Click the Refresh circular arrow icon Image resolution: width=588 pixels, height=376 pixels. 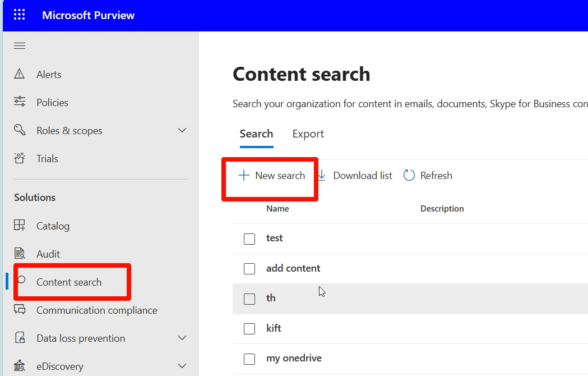tap(409, 176)
